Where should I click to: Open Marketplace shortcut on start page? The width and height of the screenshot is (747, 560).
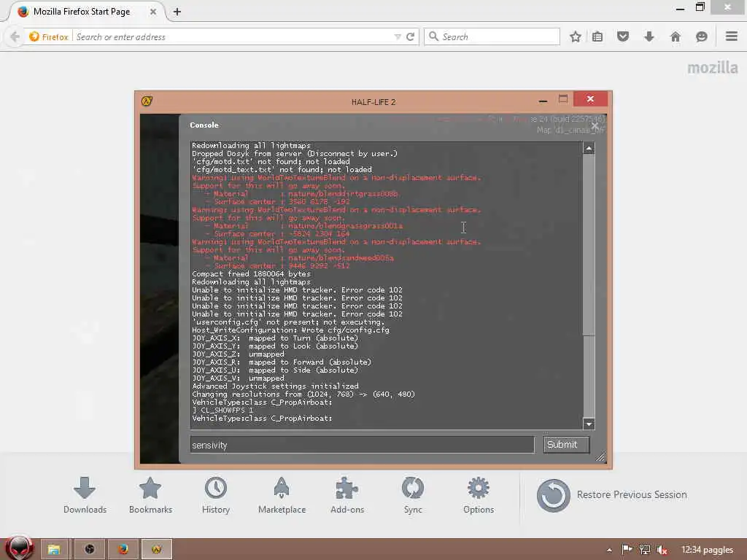pos(282,495)
